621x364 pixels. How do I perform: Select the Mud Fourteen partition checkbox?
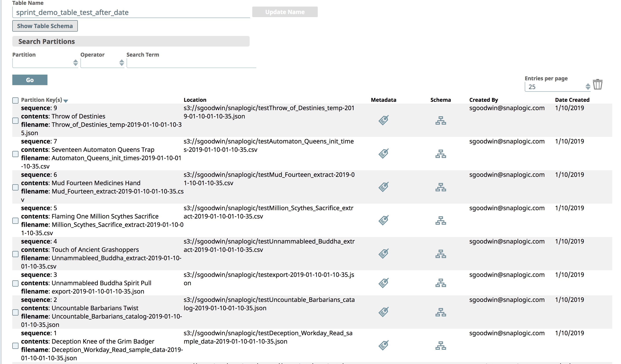tap(15, 187)
